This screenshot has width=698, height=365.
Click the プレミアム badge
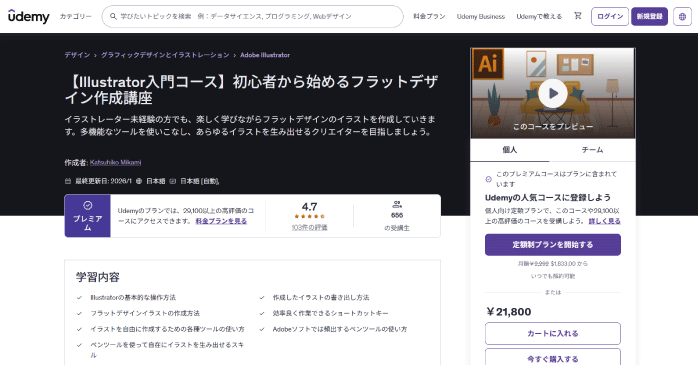(88, 216)
